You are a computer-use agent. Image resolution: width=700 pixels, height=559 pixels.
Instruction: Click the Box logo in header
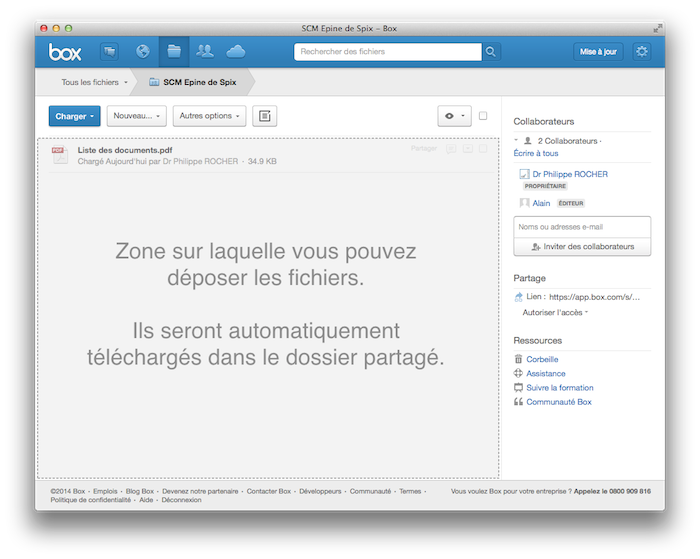(66, 52)
